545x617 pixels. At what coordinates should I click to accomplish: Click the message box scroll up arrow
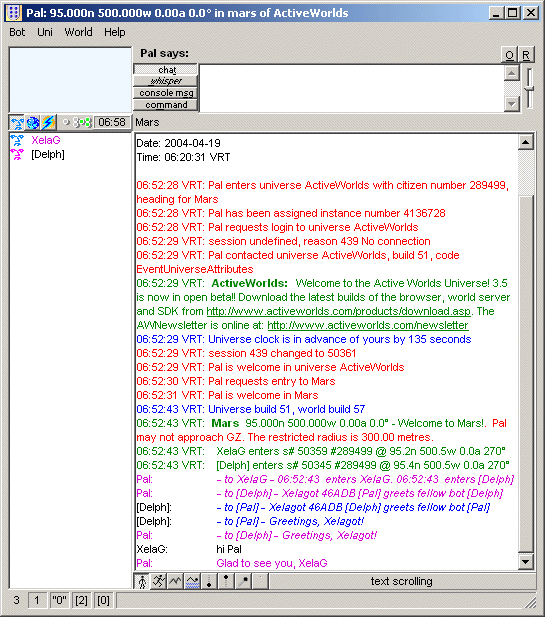pos(512,73)
